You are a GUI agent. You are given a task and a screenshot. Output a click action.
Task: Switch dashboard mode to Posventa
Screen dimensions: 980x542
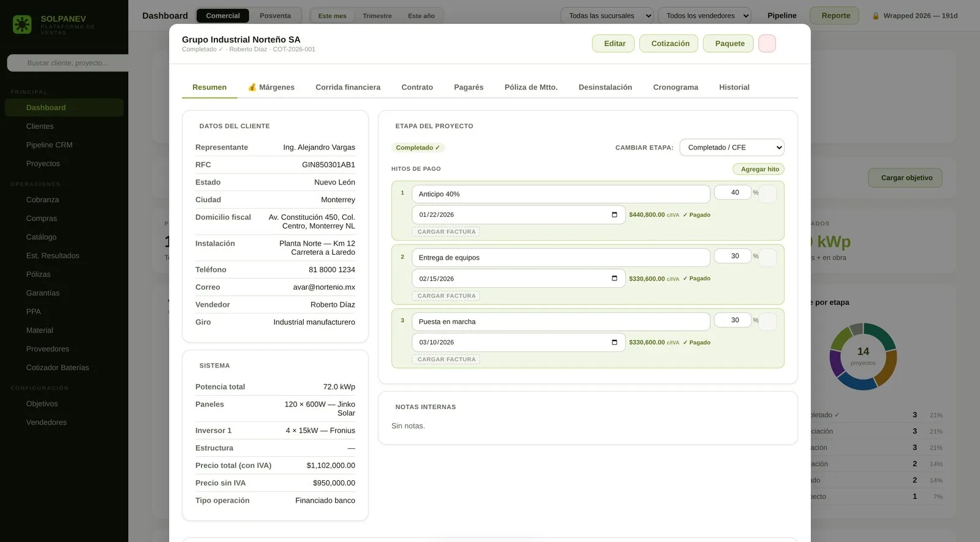(275, 16)
